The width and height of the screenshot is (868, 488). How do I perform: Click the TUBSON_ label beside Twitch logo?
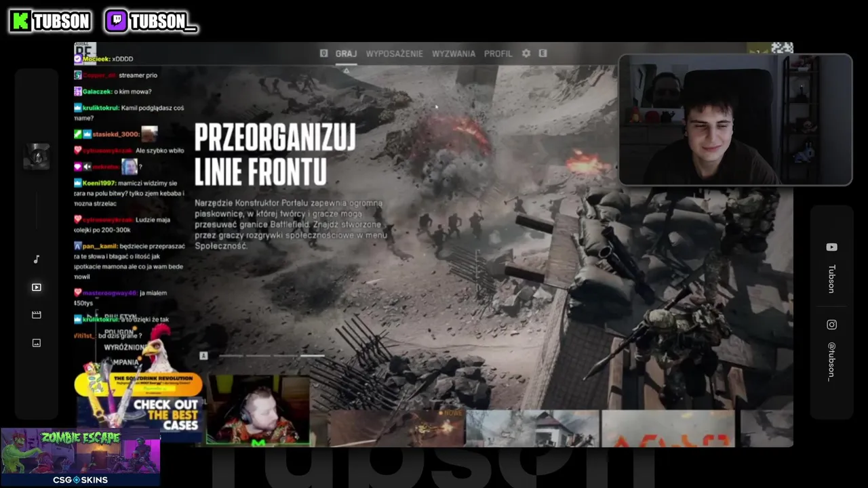(x=163, y=22)
